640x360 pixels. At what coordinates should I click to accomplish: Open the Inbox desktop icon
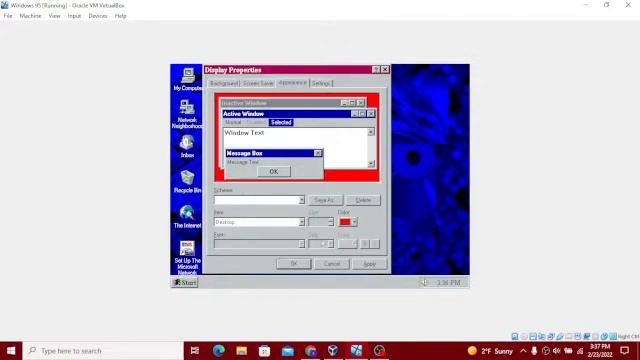pyautogui.click(x=187, y=146)
